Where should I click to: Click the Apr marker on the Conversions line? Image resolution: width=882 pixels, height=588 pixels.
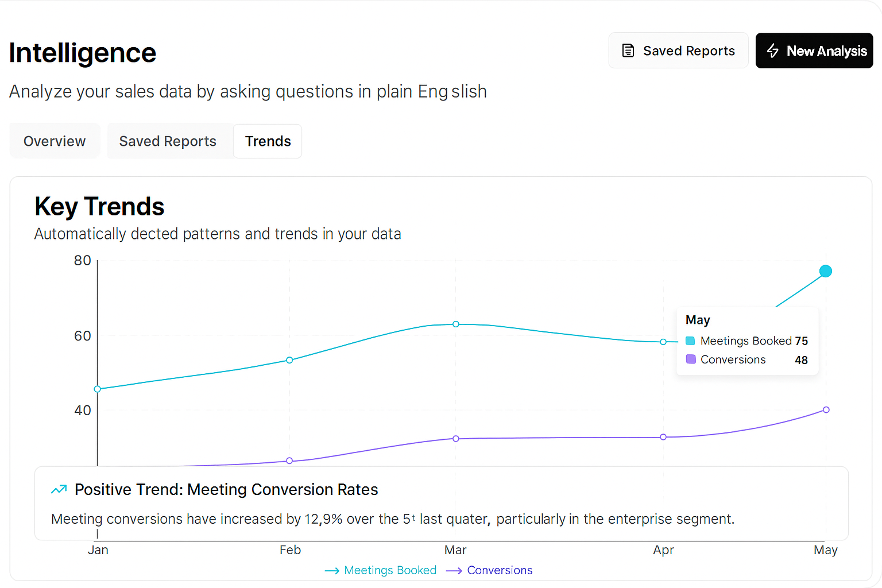(x=663, y=436)
